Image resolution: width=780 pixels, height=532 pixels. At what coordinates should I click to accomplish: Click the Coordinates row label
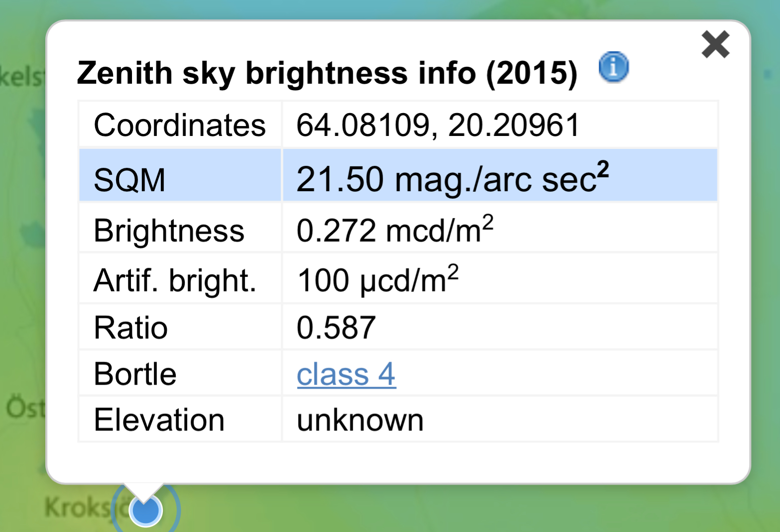179,125
